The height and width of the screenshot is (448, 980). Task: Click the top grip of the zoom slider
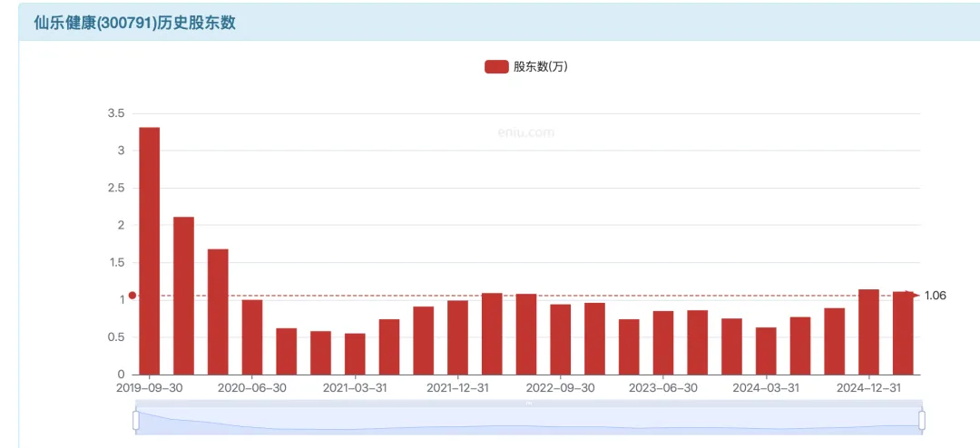529,404
